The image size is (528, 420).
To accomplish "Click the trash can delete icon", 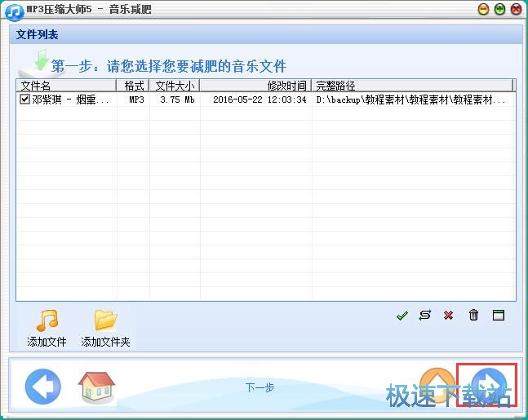I will pos(473,315).
